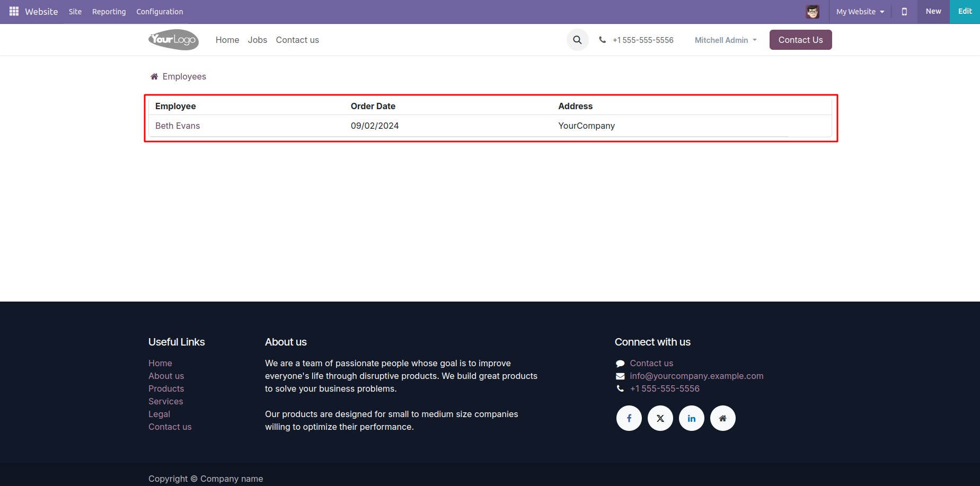Open the Configuration menu

click(x=160, y=12)
